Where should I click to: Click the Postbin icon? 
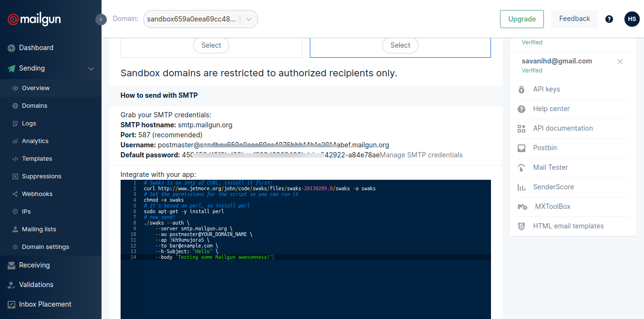click(x=521, y=148)
